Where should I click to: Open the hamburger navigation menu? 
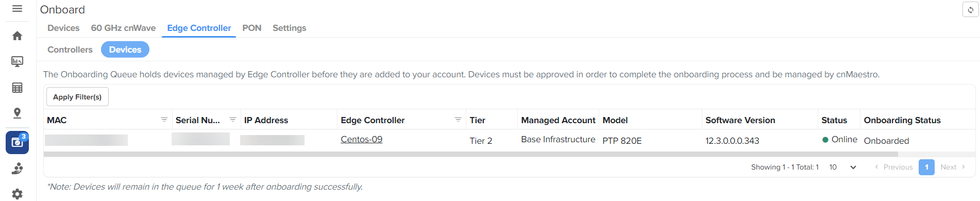pyautogui.click(x=17, y=9)
